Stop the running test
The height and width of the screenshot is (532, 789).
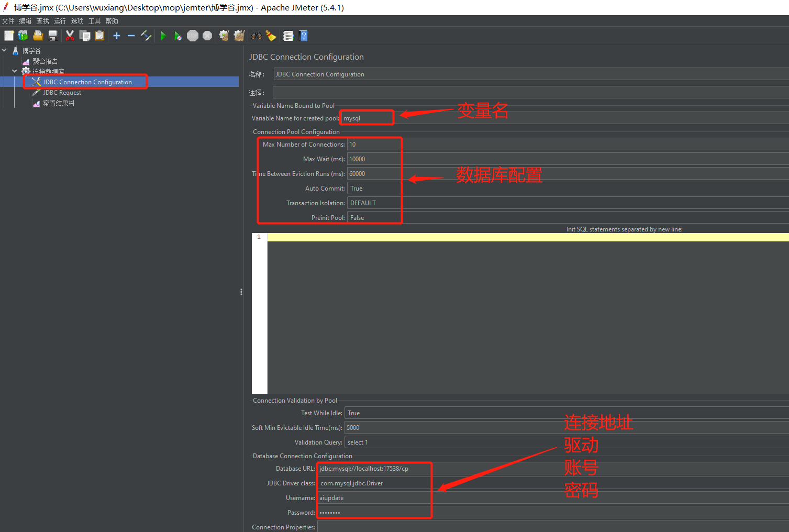[x=193, y=36]
